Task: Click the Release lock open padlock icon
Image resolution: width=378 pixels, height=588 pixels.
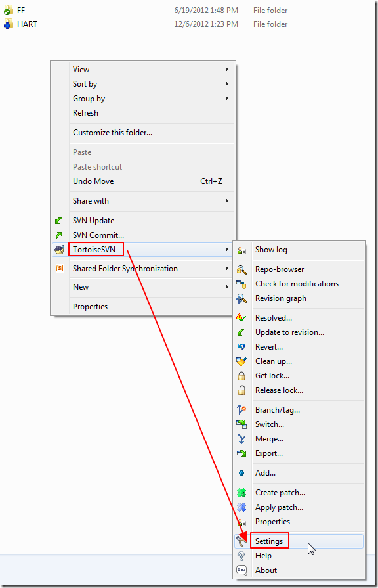Action: click(241, 390)
